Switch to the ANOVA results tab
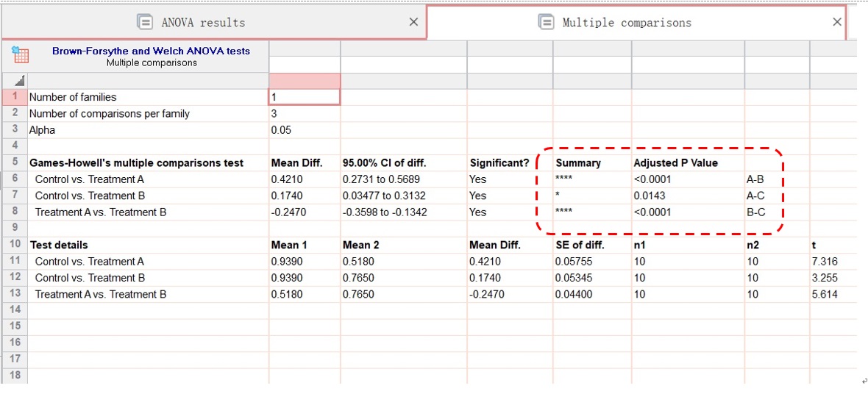 204,22
